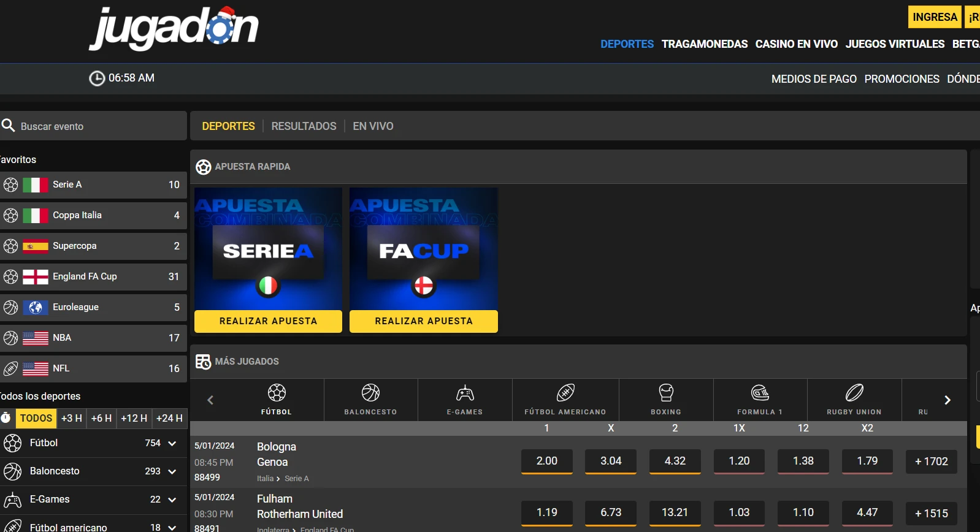Click the timer icon beside TODOS filter

click(6, 418)
